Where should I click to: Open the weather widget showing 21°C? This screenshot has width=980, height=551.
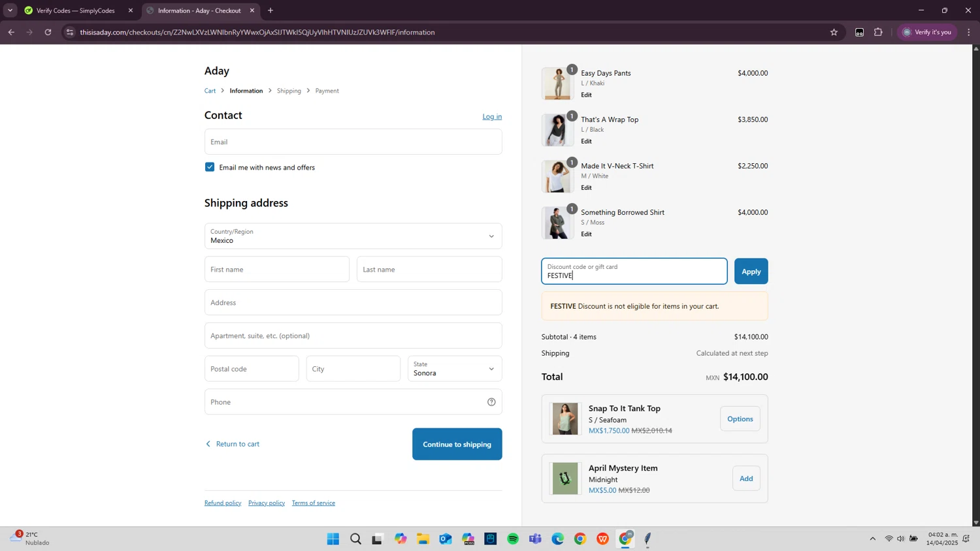click(30, 539)
